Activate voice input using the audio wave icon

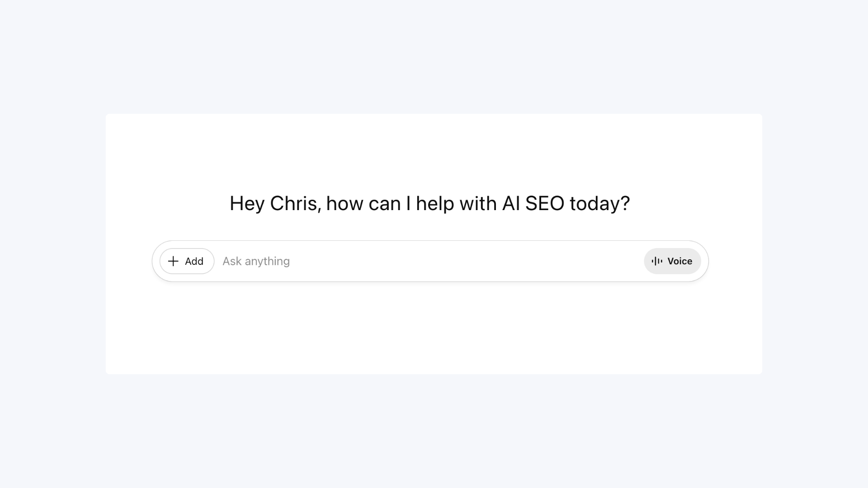tap(657, 261)
